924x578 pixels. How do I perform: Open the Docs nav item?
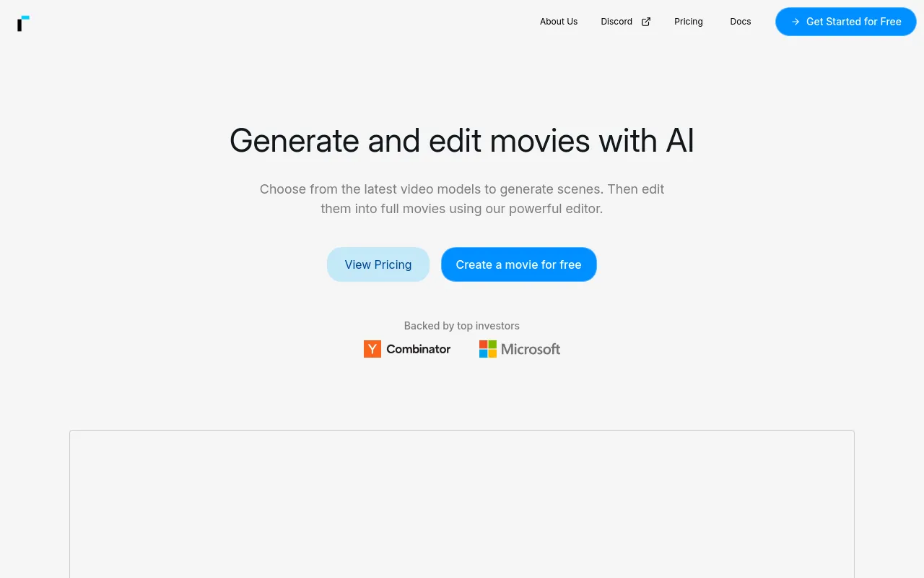(x=741, y=22)
